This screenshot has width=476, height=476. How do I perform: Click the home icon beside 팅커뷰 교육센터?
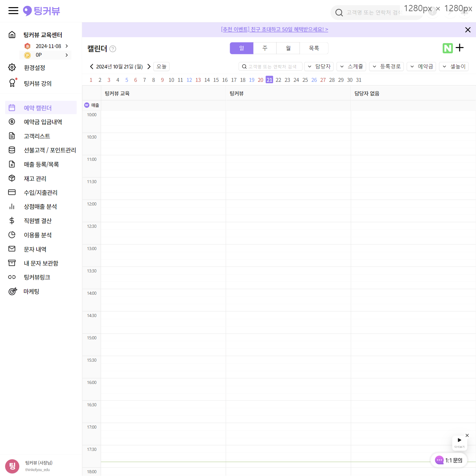(12, 34)
